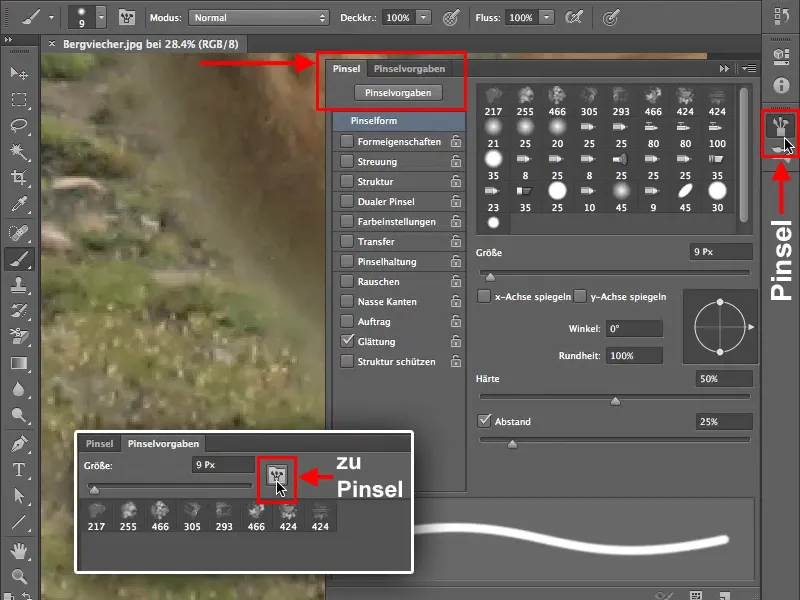The image size is (800, 600).
Task: Open the Modus Normal dropdown
Action: pos(259,18)
